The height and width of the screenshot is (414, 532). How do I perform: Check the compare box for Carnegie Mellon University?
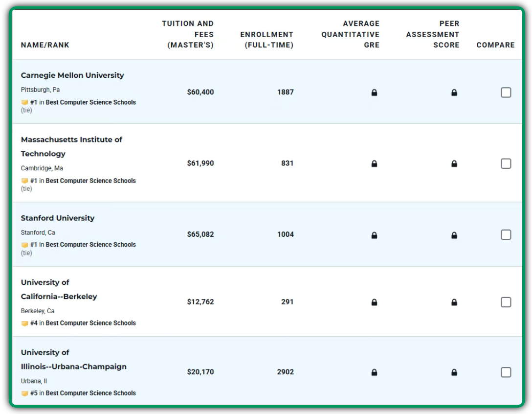tap(506, 92)
